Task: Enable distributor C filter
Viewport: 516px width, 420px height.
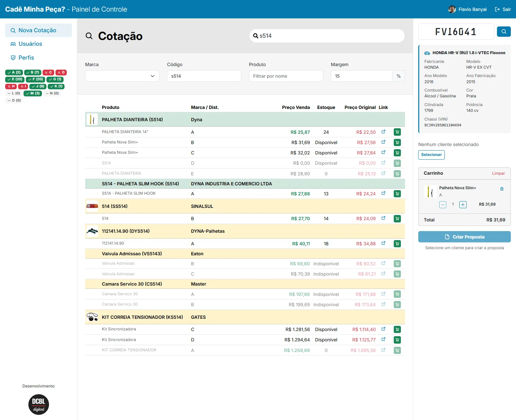Action: (x=48, y=73)
